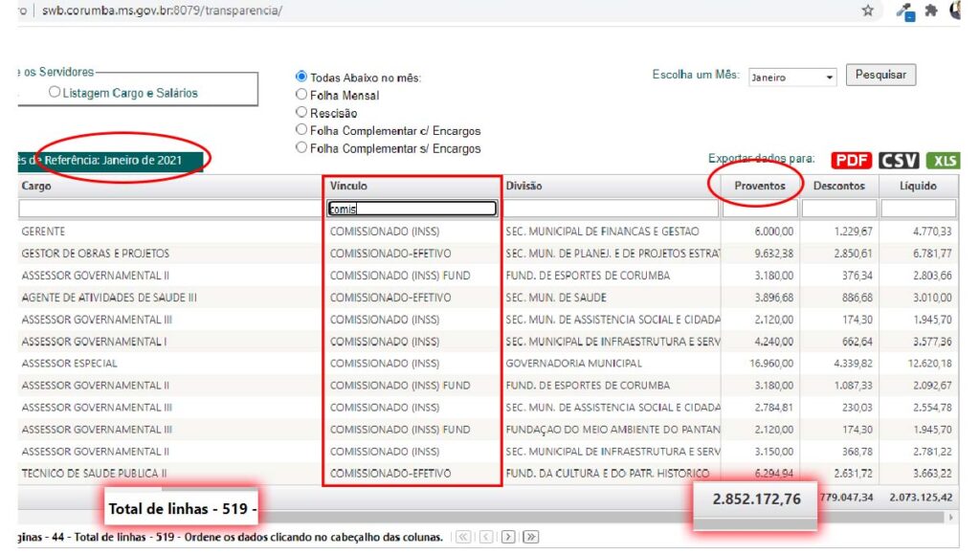The width and height of the screenshot is (980, 554).
Task: Go to last page of results
Action: tap(530, 537)
